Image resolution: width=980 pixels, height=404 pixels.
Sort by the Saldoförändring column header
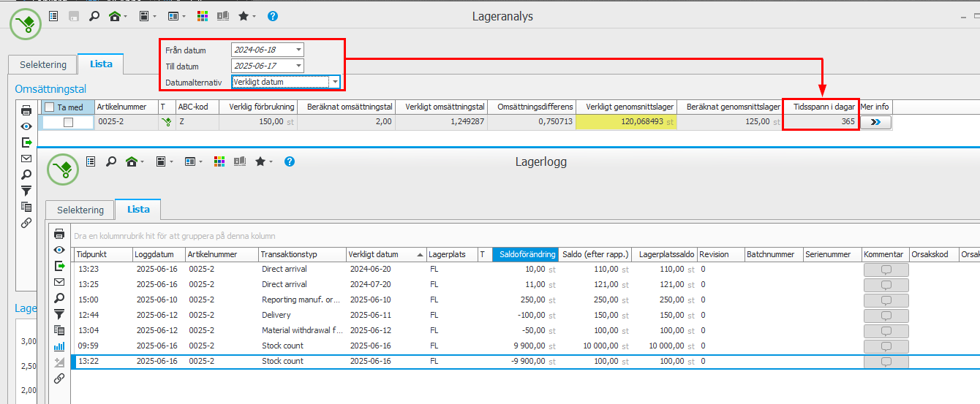pyautogui.click(x=524, y=254)
